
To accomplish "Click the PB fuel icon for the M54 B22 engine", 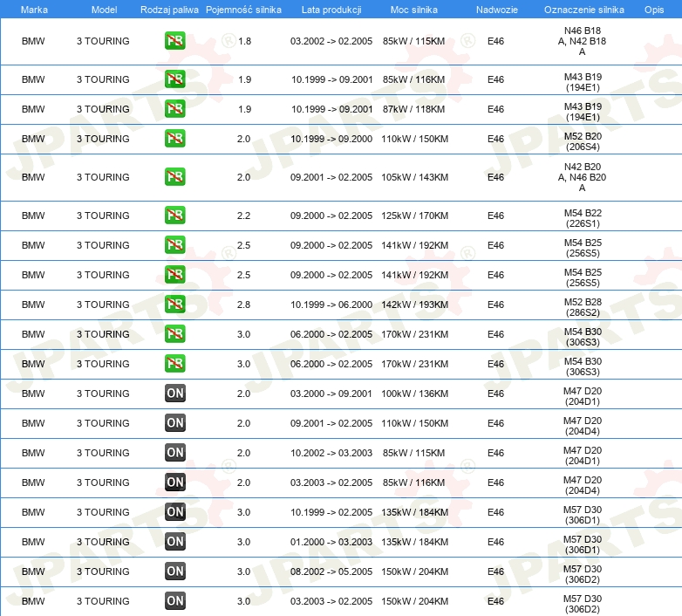I will pyautogui.click(x=174, y=216).
